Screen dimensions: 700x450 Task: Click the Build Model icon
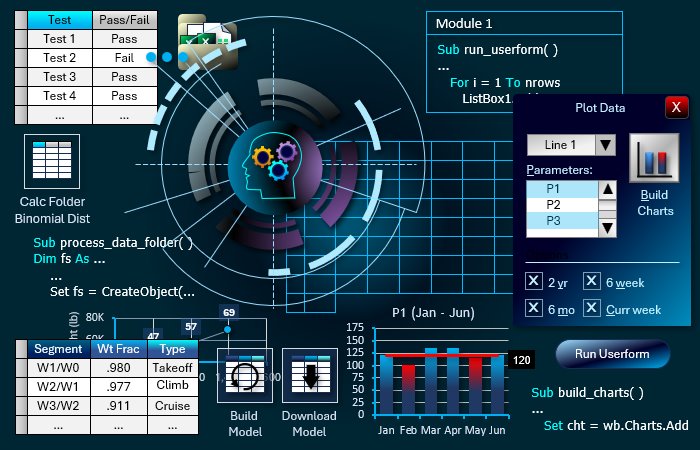pyautogui.click(x=244, y=375)
